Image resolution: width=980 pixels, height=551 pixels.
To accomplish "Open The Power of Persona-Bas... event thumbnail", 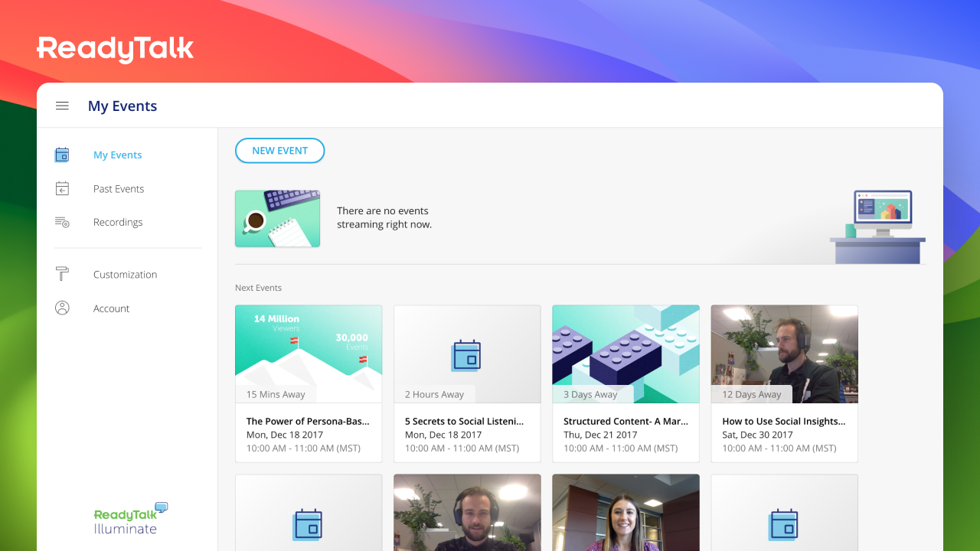I will [309, 354].
